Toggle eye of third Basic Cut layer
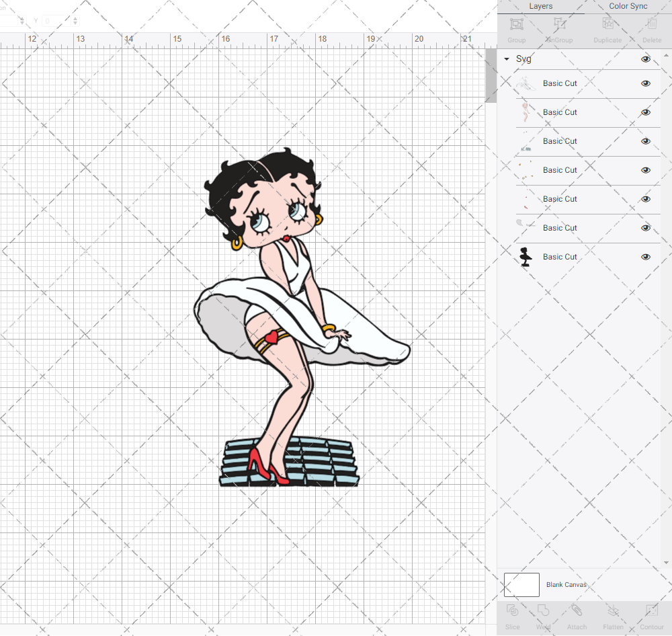 (x=645, y=141)
